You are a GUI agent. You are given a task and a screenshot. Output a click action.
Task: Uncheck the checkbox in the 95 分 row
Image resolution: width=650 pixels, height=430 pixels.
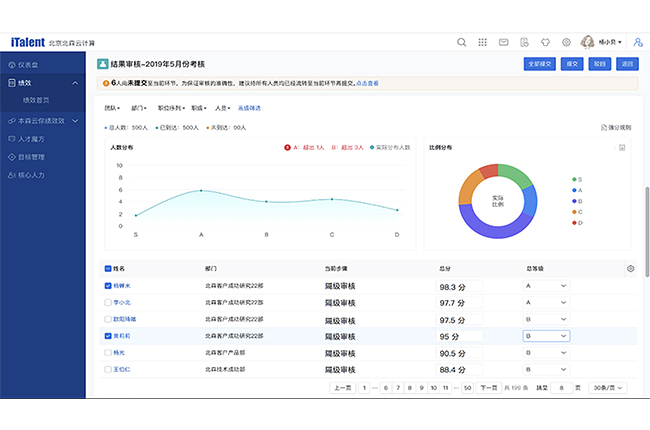[108, 336]
